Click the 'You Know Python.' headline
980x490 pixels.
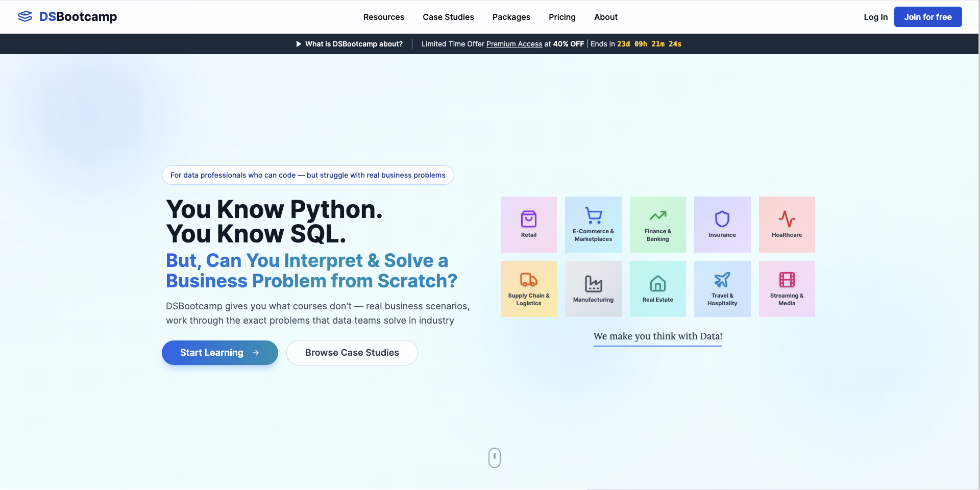tap(275, 209)
